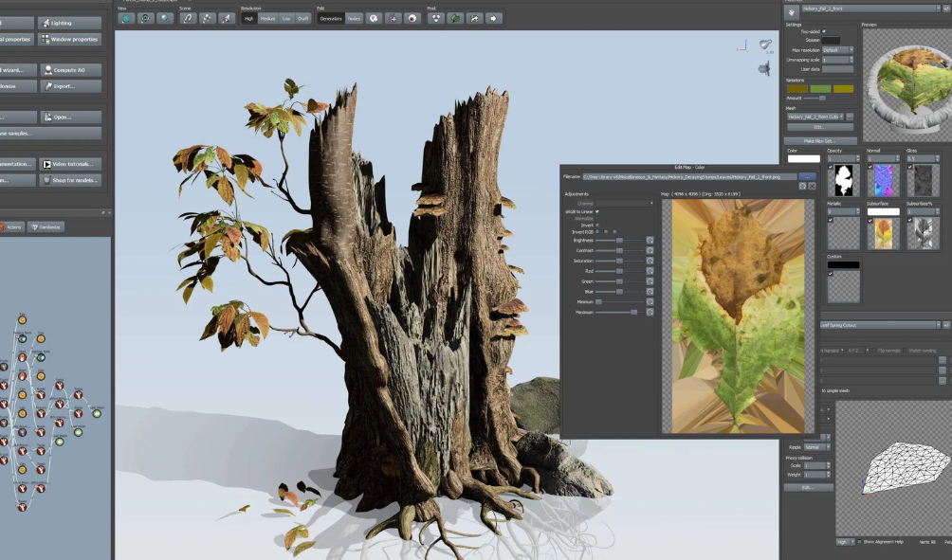Viewport: 952px width, 560px height.
Task: Click the speaker icon in viewport corner
Action: coord(764,69)
